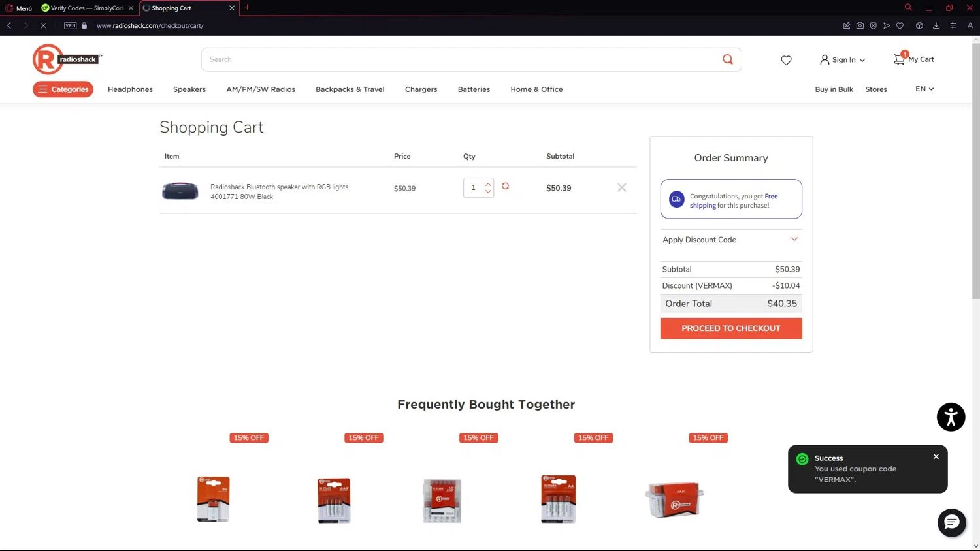Click the search magnifier icon in site search bar
The width and height of the screenshot is (980, 551).
[727, 59]
